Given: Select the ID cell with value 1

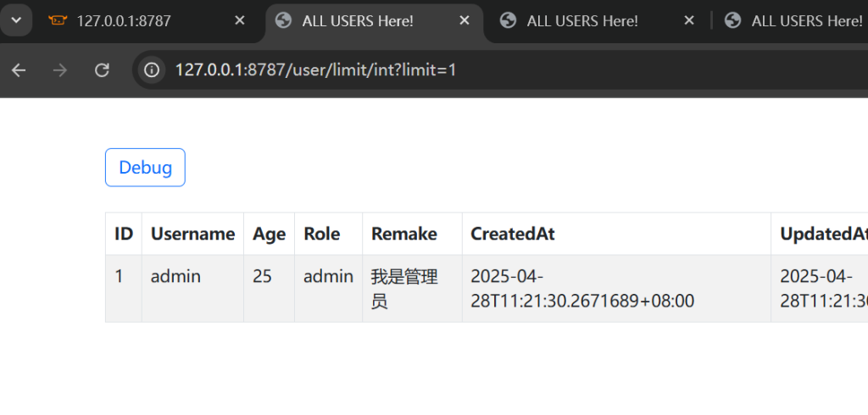Looking at the screenshot, I should [x=120, y=276].
